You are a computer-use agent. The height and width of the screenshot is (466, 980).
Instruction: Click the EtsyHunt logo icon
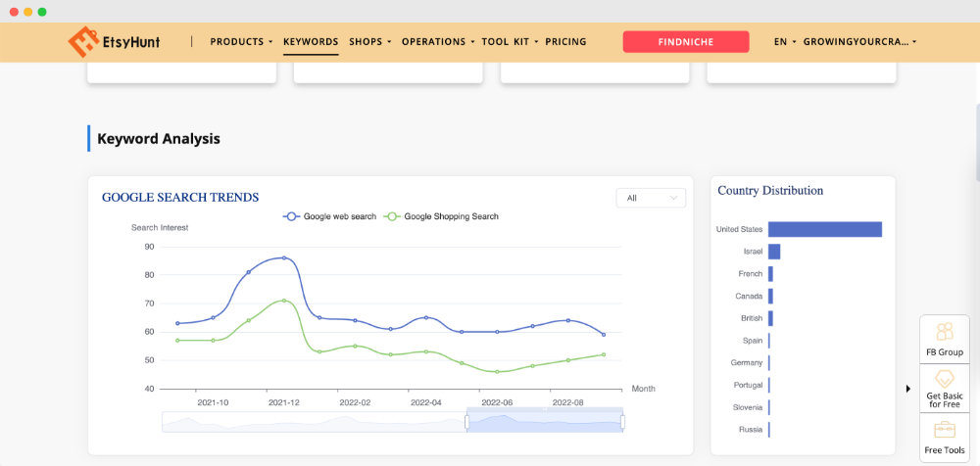[x=84, y=42]
